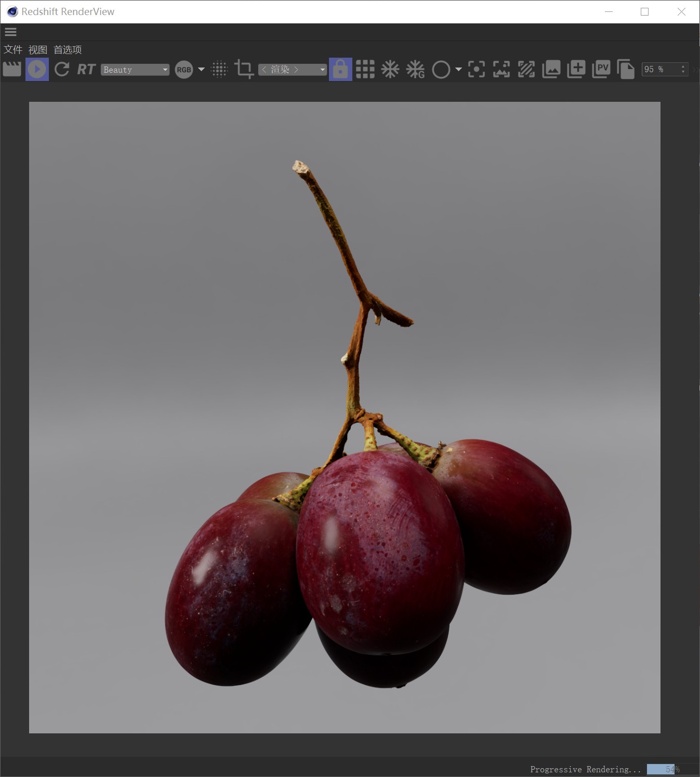Open the 首选项 menu
700x777 pixels.
tap(68, 49)
